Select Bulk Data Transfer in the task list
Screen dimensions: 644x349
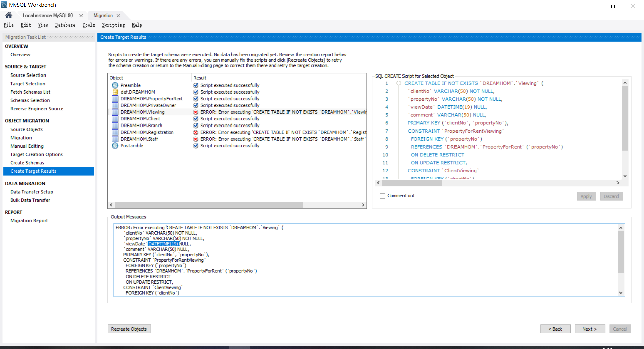pos(30,200)
